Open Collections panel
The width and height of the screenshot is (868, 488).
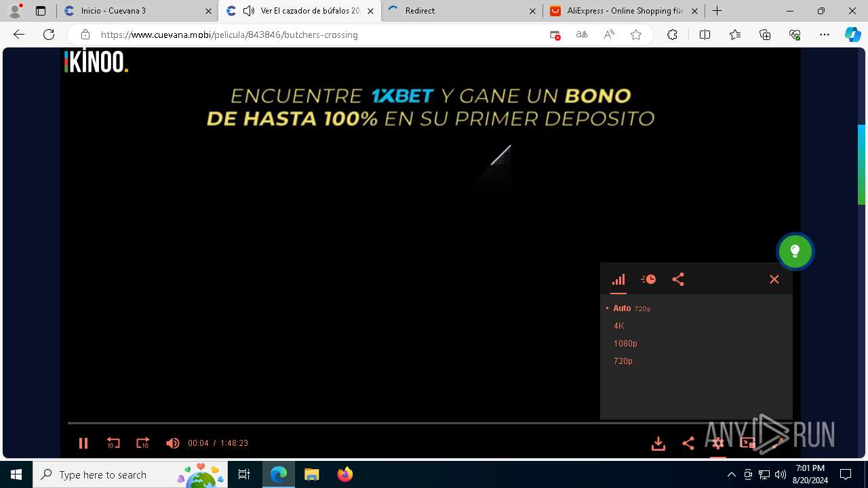tap(765, 35)
